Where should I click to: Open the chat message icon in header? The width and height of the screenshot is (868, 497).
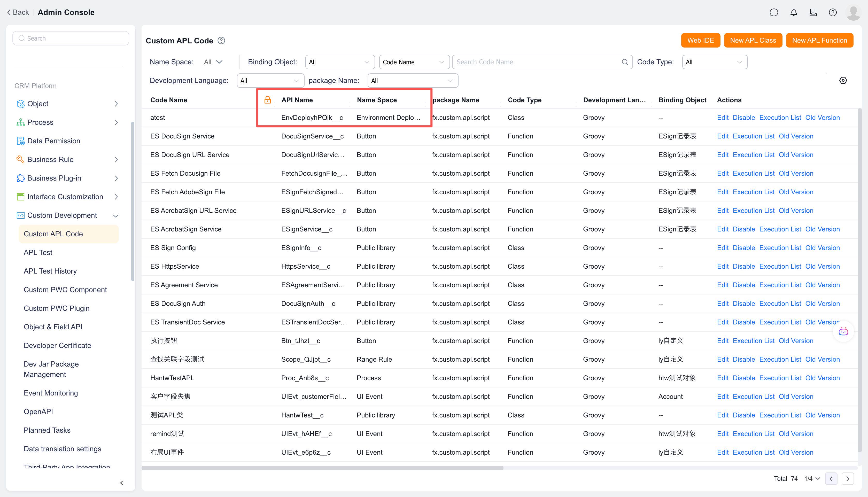click(774, 13)
